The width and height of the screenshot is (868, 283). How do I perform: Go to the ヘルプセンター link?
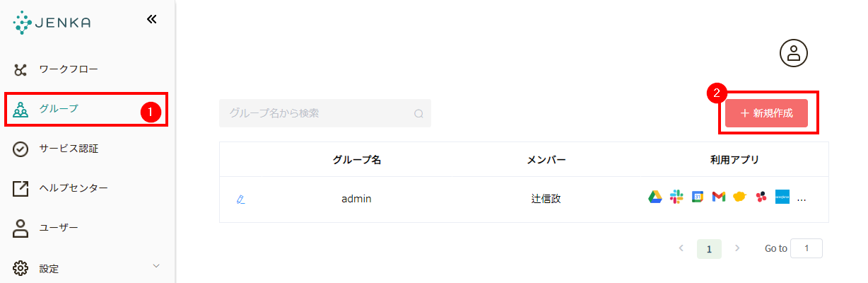(74, 188)
